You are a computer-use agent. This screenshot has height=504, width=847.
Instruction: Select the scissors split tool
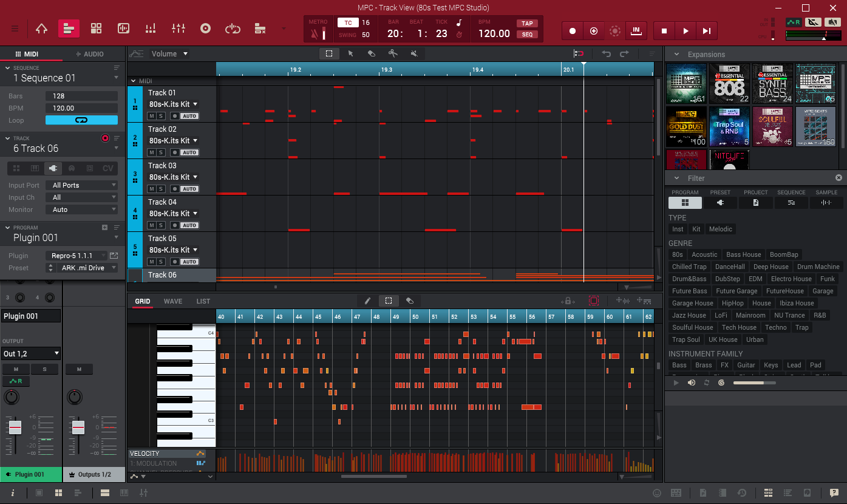pyautogui.click(x=393, y=53)
